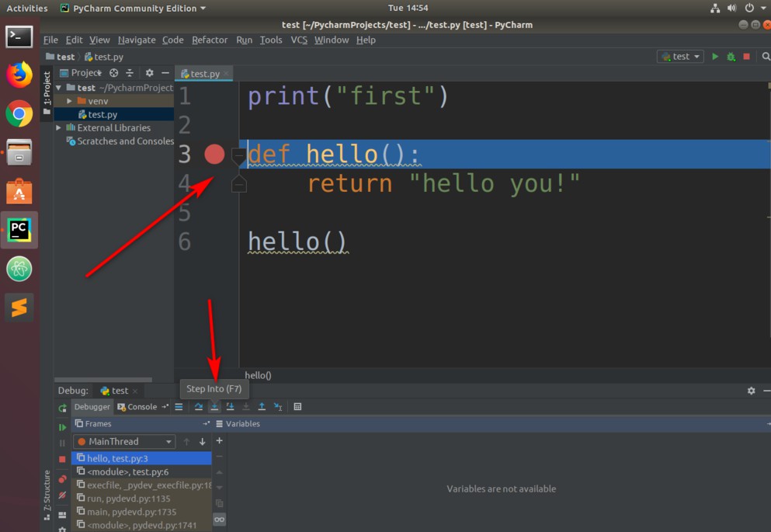Select frame main, pydevd.py:1735
The width and height of the screenshot is (771, 532).
click(x=141, y=511)
